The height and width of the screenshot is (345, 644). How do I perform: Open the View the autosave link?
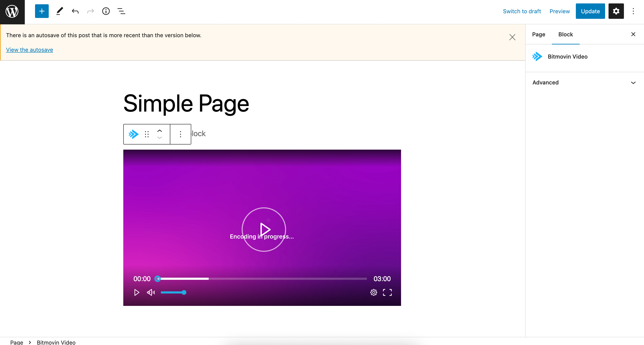click(x=29, y=50)
